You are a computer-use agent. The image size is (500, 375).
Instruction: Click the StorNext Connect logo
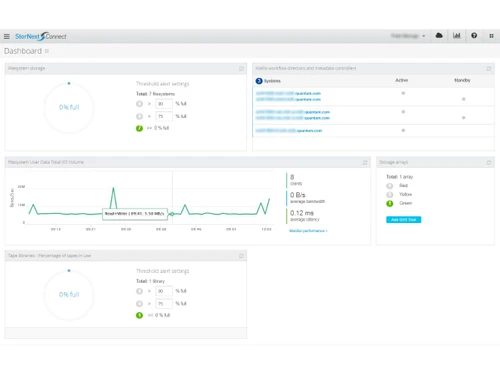41,36
